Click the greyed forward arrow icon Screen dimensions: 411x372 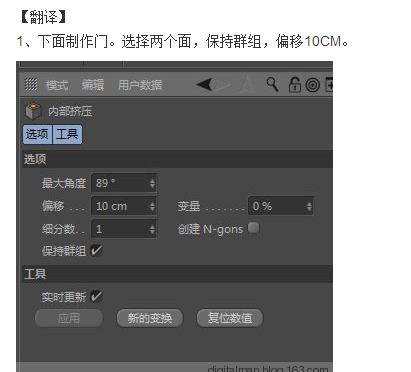pos(223,85)
